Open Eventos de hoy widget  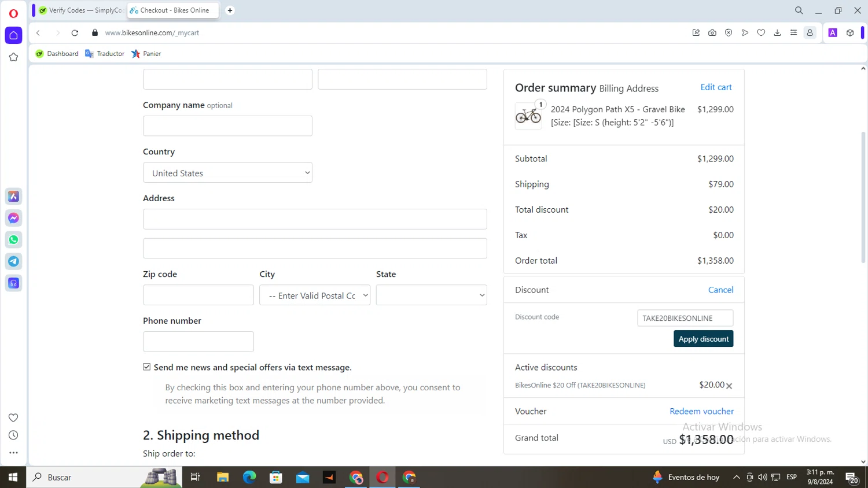[x=686, y=477]
